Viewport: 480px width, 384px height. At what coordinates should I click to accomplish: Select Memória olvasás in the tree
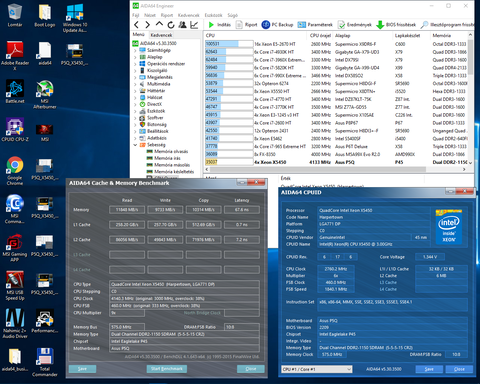point(171,151)
